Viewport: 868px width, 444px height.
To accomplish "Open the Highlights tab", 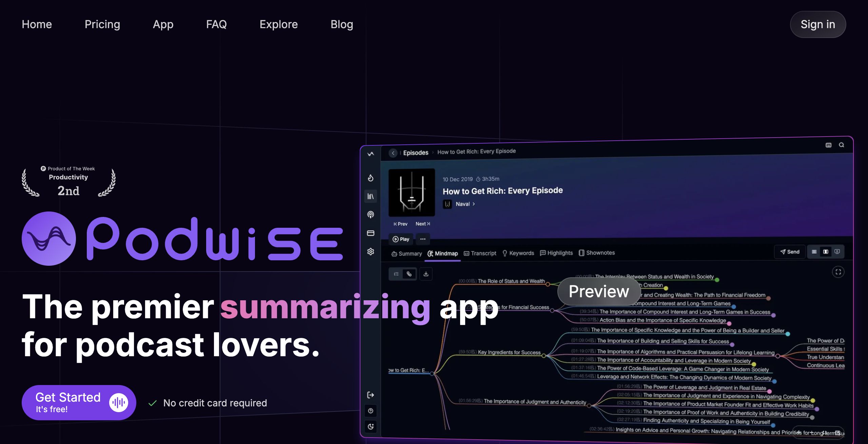I will point(556,253).
